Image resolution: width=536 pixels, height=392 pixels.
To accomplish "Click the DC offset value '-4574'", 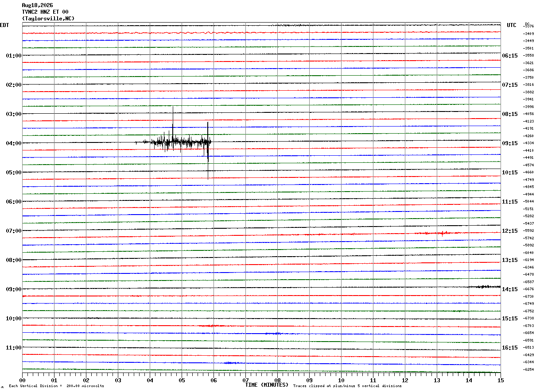I will click(528, 165).
